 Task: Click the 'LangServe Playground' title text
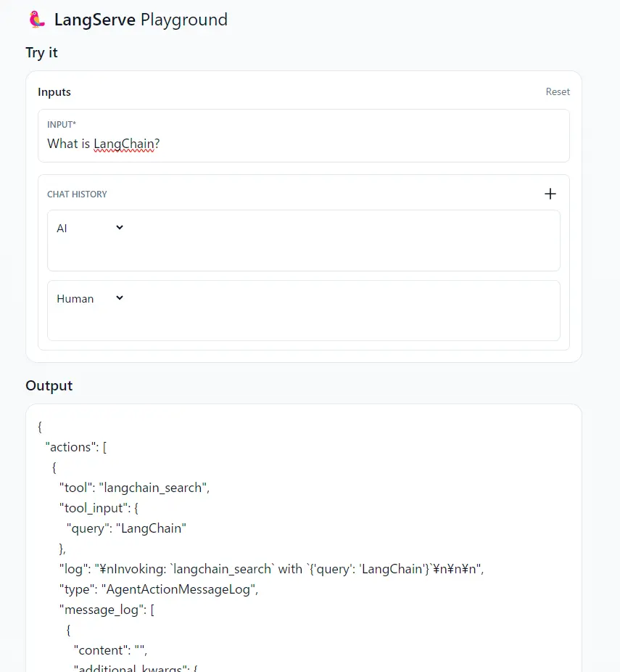tap(141, 20)
